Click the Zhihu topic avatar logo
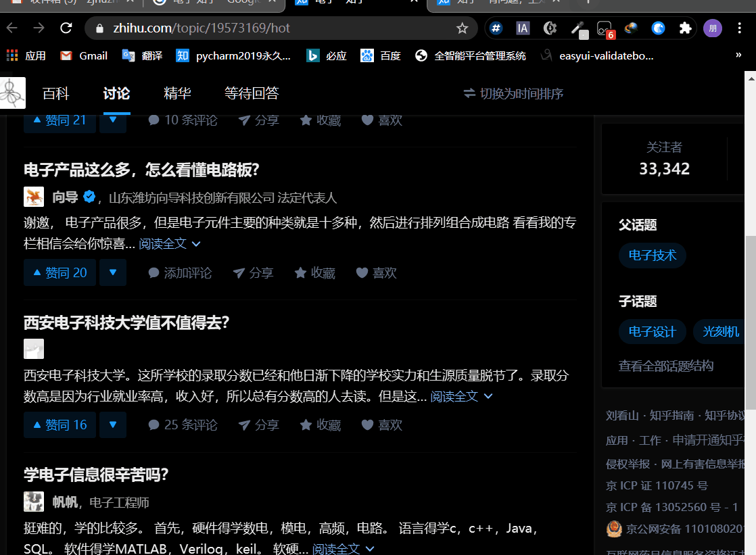 pos(12,93)
